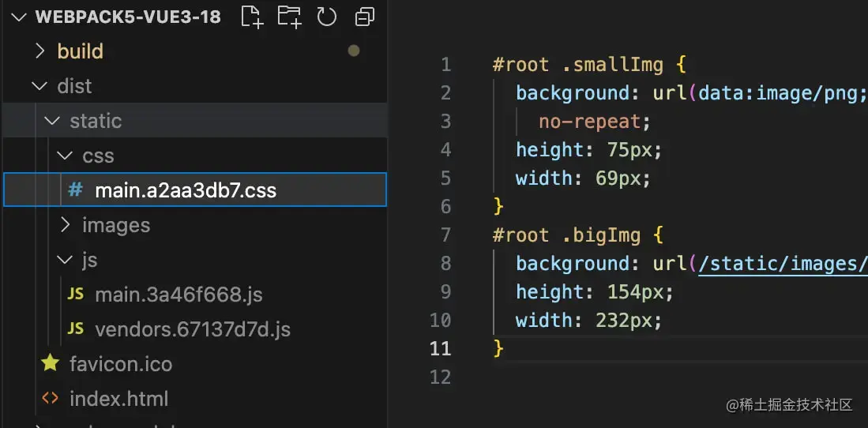The width and height of the screenshot is (868, 428).
Task: Expand the build folder chevron
Action: [x=39, y=51]
